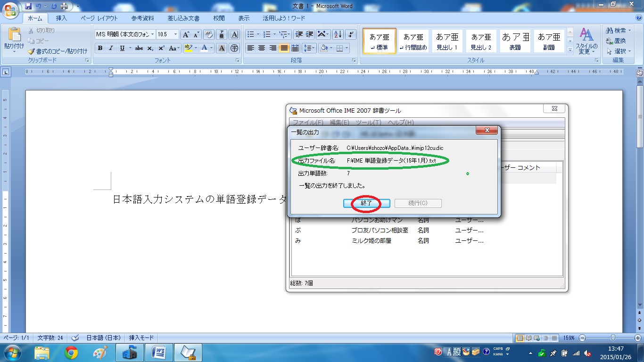Image resolution: width=644 pixels, height=362 pixels.
Task: Click the Sort icon in the paragraph group
Action: click(338, 34)
